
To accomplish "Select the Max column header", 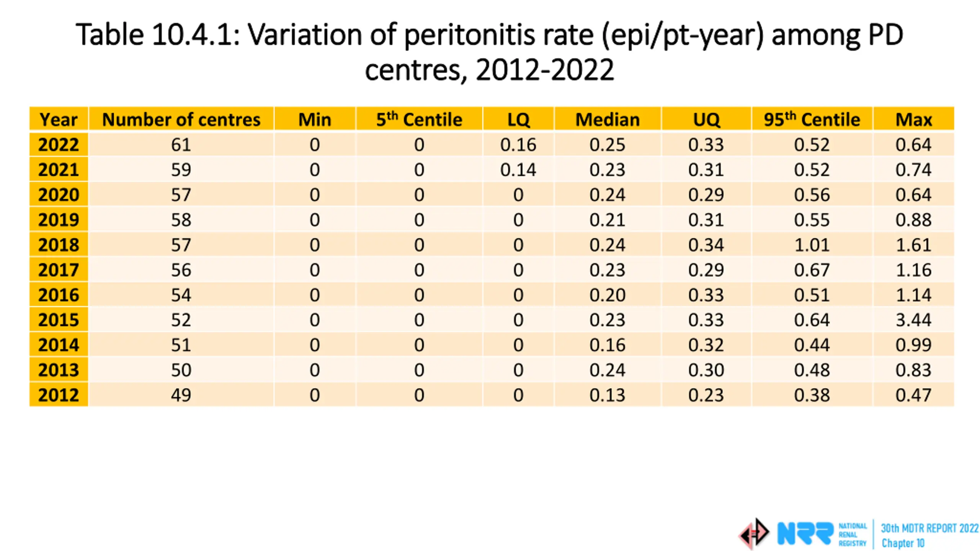I will click(913, 119).
